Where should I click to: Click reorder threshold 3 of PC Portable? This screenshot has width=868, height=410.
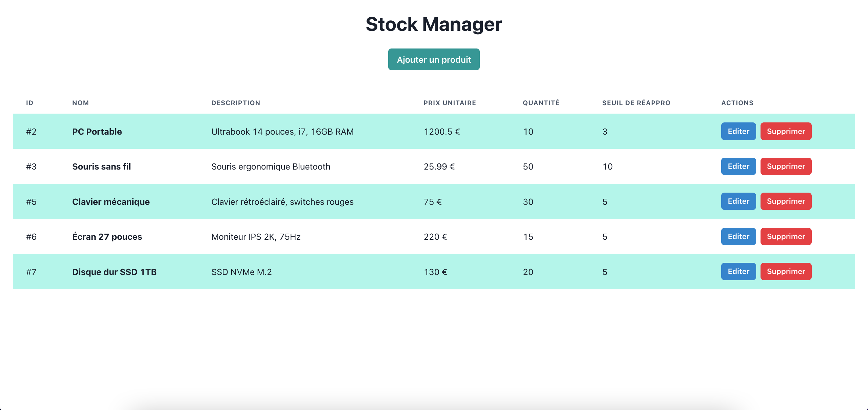tap(605, 132)
